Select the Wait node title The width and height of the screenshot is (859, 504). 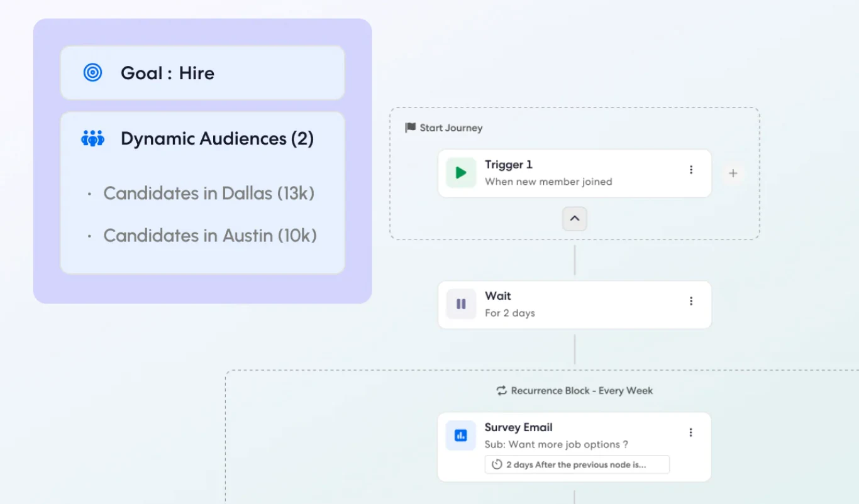[498, 296]
